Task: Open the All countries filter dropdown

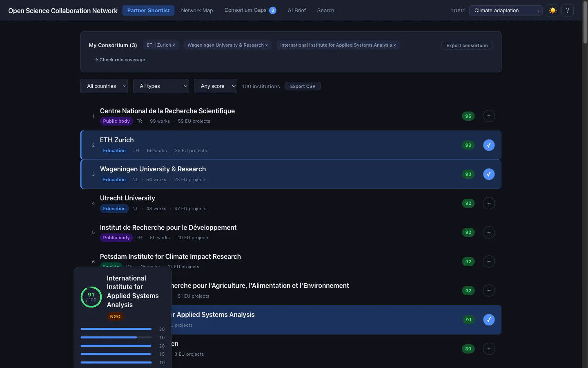Action: (104, 86)
